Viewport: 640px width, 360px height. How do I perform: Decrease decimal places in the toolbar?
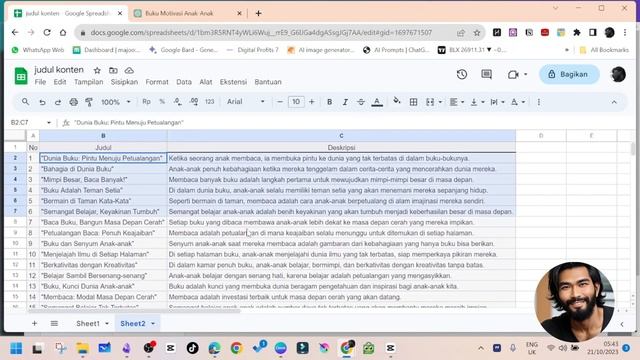[x=178, y=102]
